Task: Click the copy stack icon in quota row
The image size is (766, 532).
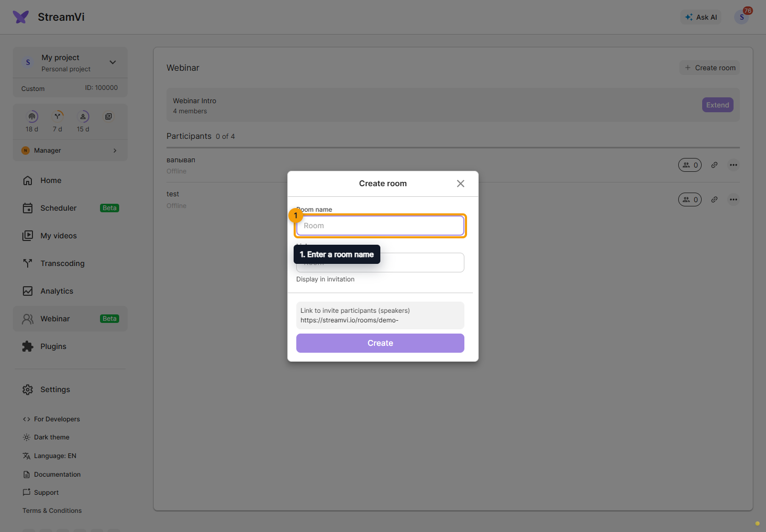Action: [109, 117]
